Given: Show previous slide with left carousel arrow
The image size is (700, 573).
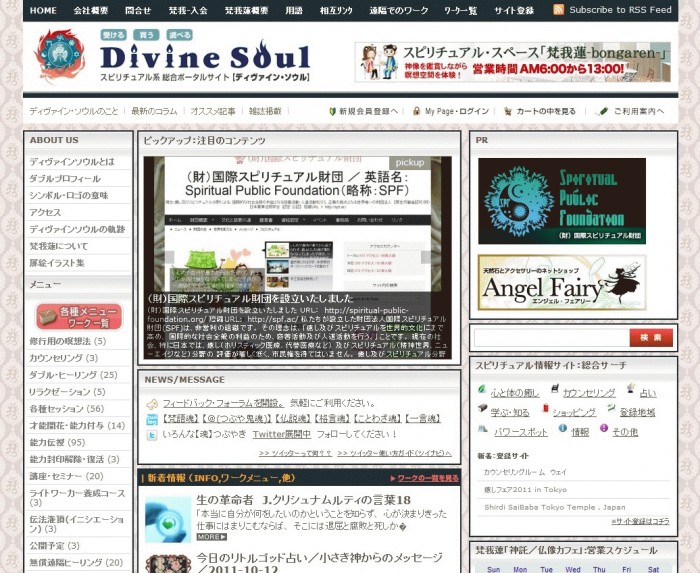Looking at the screenshot, I should click(154, 257).
